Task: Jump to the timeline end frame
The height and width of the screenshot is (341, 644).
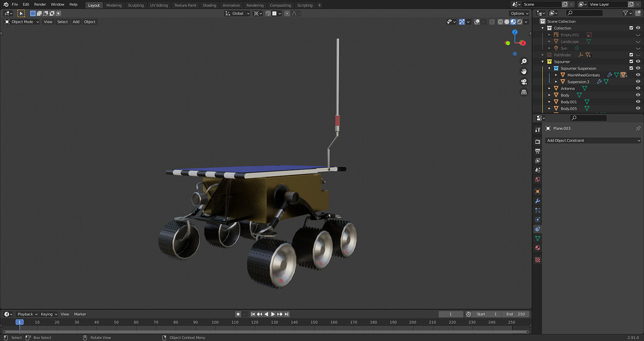Action: point(287,315)
